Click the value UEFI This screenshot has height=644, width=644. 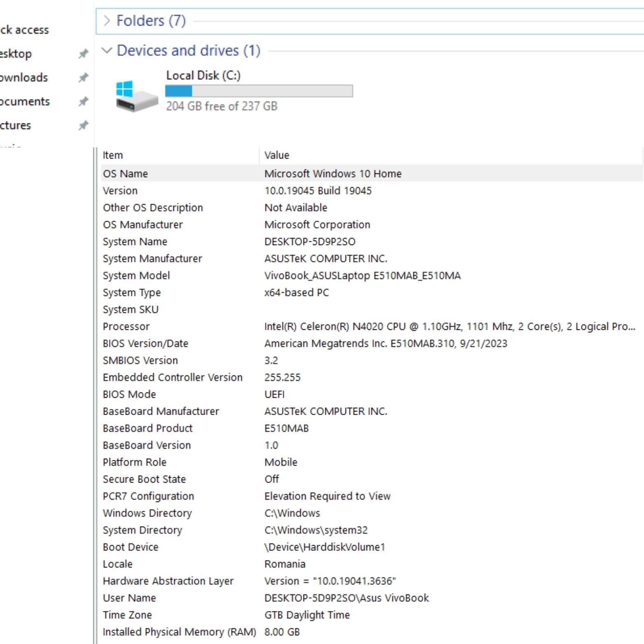tap(274, 394)
